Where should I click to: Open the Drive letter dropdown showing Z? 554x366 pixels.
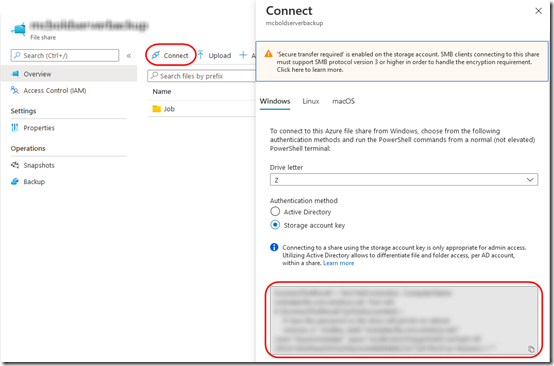pos(404,180)
